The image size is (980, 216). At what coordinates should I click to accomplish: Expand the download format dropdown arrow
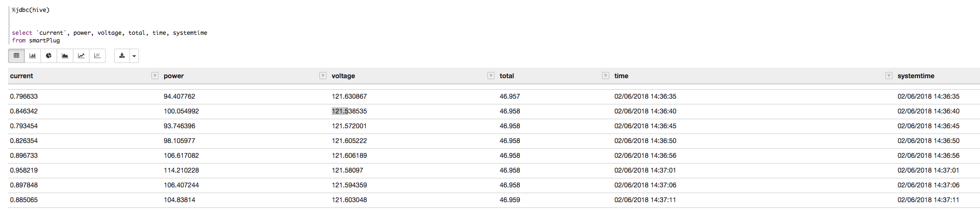[134, 56]
